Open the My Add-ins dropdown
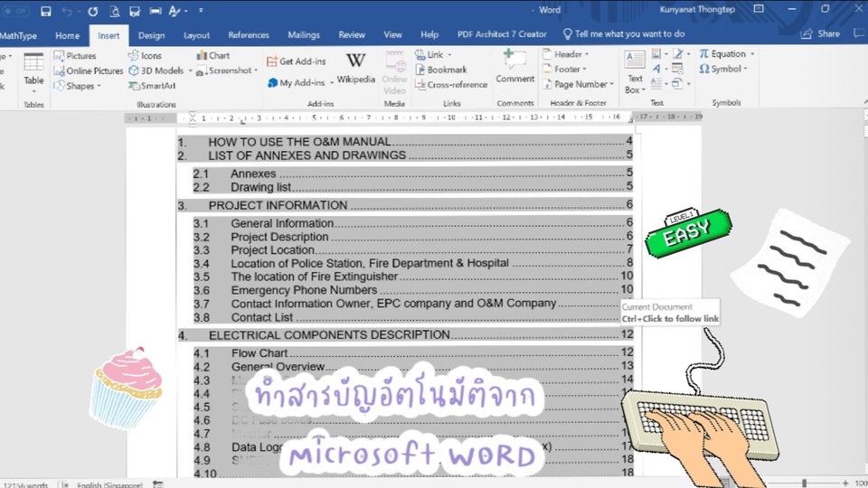The image size is (868, 488). tap(300, 83)
